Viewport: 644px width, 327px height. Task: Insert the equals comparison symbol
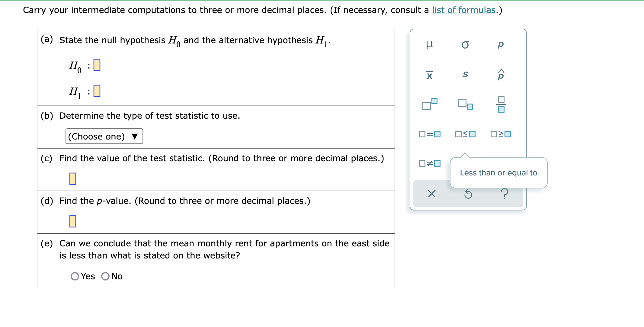tap(429, 134)
